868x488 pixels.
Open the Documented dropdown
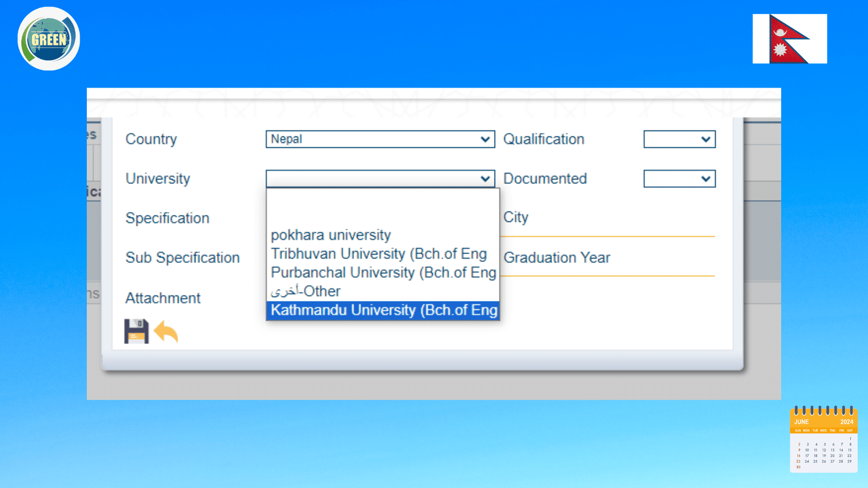click(679, 179)
